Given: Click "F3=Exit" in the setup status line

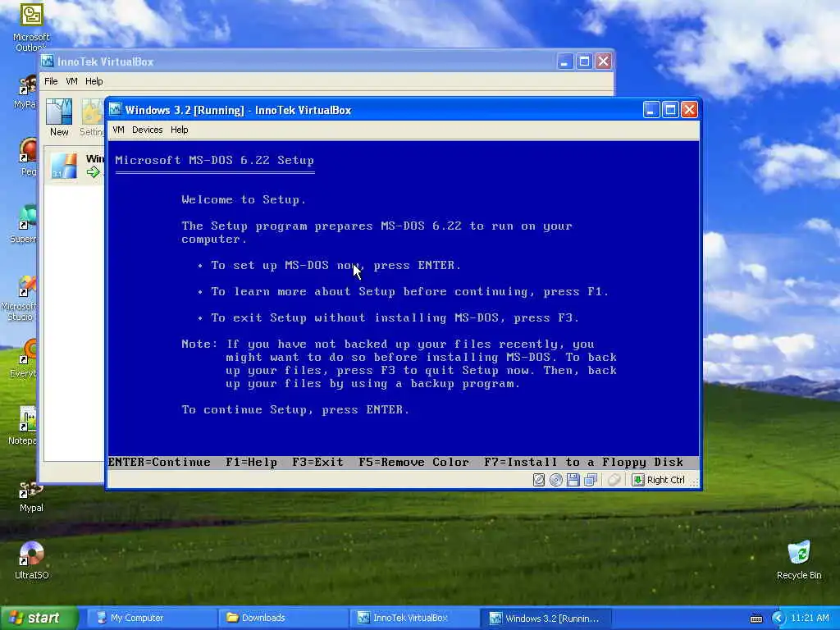Looking at the screenshot, I should 317,463.
